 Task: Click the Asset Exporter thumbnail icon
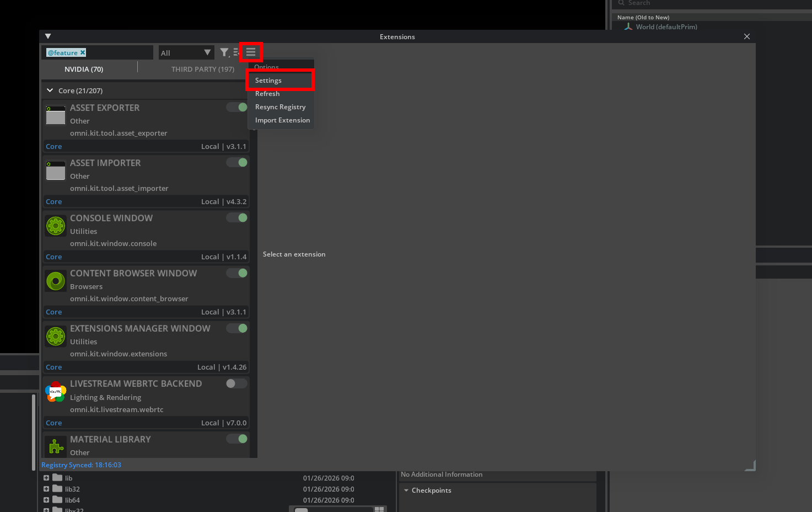[56, 116]
